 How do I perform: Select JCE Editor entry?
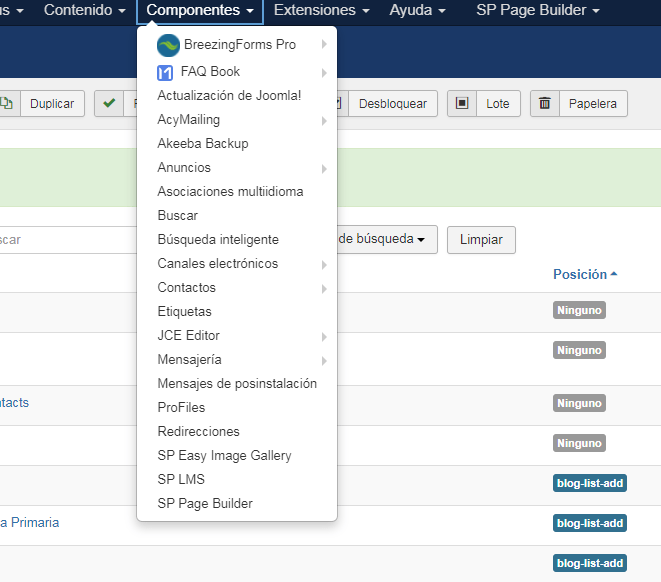(x=188, y=336)
